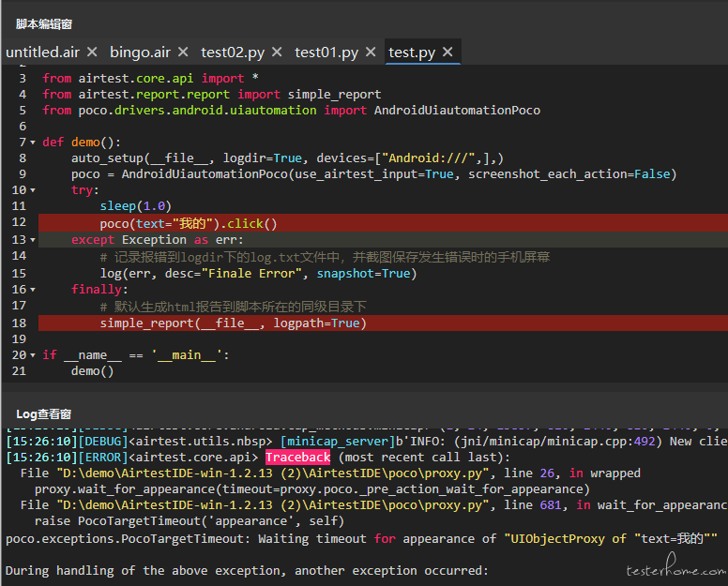Close the bingo.air tab

pos(183,52)
